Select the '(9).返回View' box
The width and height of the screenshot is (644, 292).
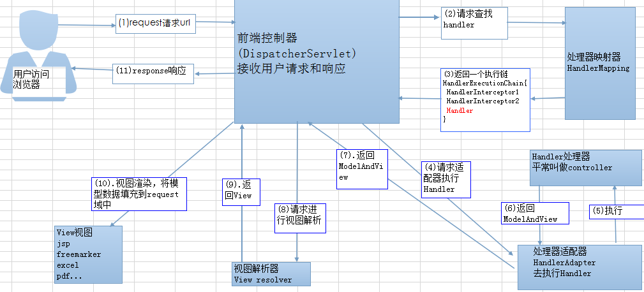click(241, 191)
